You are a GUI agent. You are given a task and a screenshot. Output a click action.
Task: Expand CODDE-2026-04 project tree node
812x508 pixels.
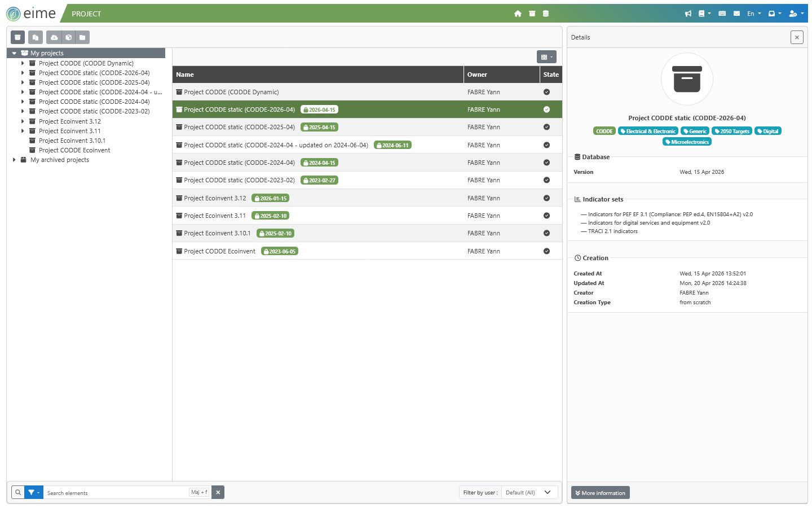coord(23,73)
